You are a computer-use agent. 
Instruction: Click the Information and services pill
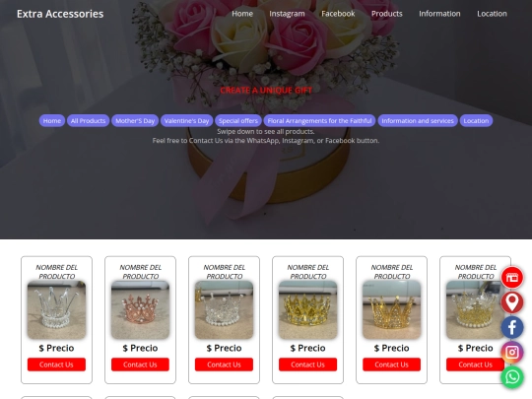[418, 121]
